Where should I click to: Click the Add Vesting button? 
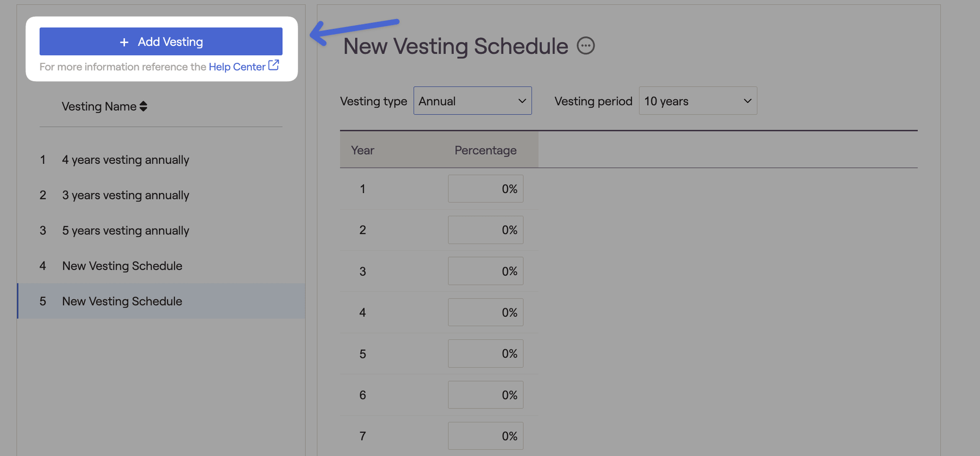click(161, 41)
